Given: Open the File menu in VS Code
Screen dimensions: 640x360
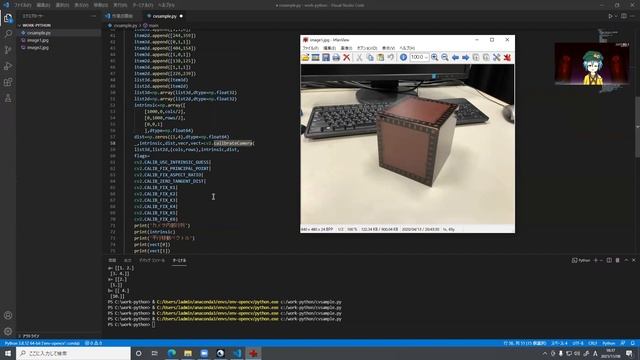Looking at the screenshot, I should (x=22, y=5).
